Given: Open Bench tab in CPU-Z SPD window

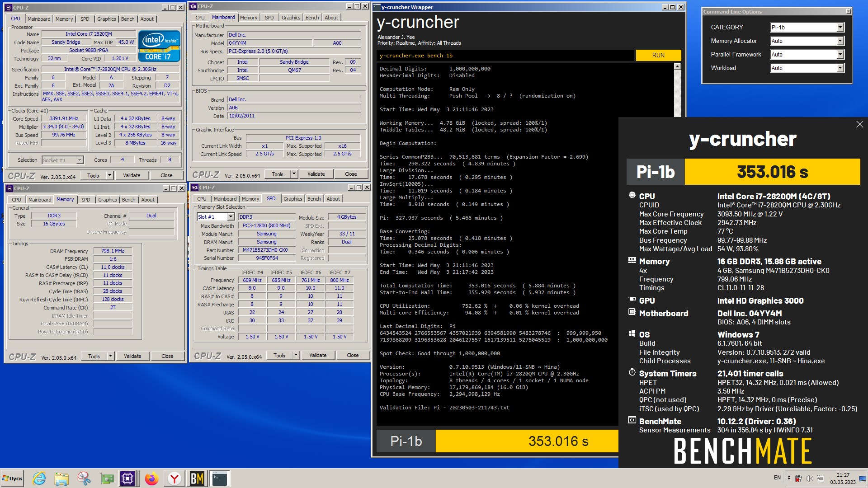Looking at the screenshot, I should pos(314,199).
